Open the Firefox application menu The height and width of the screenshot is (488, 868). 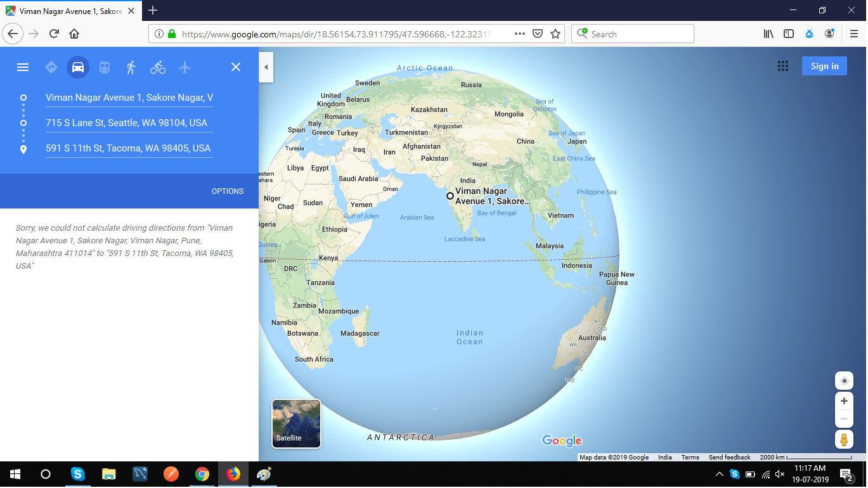853,34
